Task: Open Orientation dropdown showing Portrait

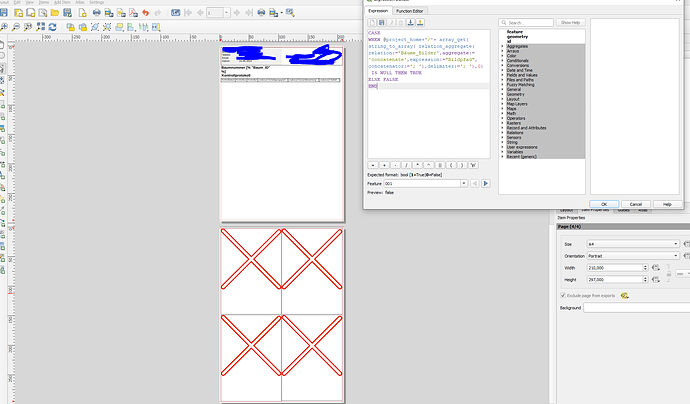Action: tap(633, 256)
